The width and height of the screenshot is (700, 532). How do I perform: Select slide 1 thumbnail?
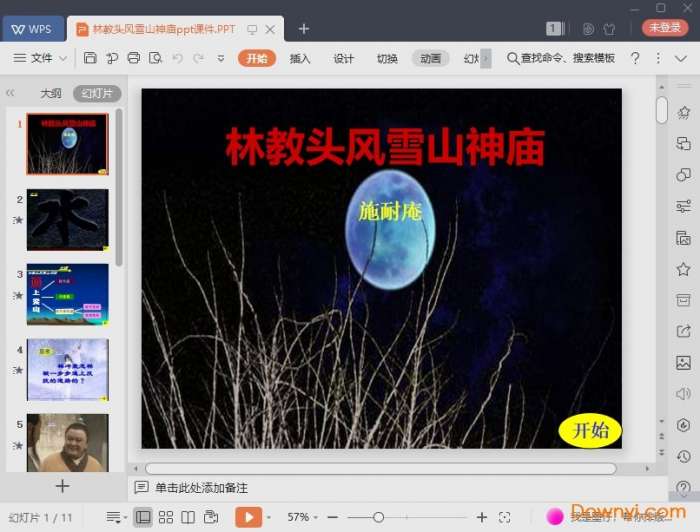pos(67,144)
